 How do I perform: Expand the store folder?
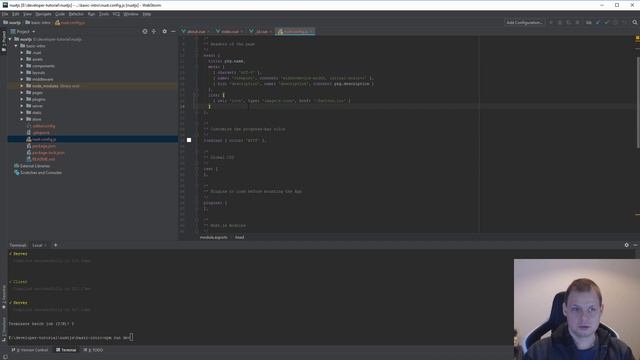click(22, 119)
